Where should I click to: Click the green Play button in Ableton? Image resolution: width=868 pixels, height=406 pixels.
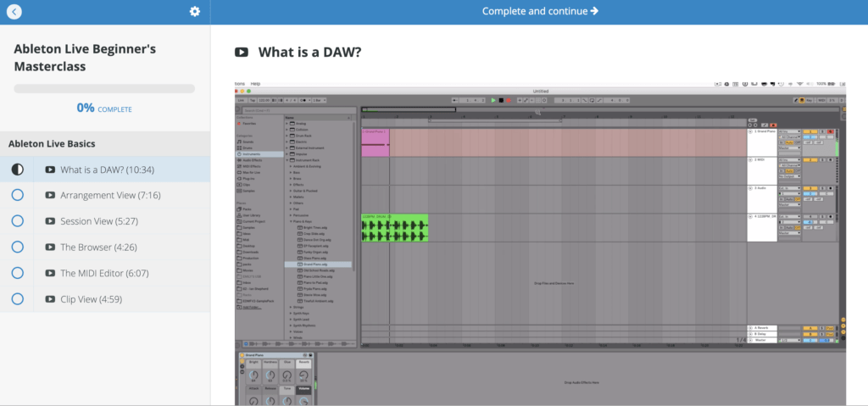click(493, 100)
